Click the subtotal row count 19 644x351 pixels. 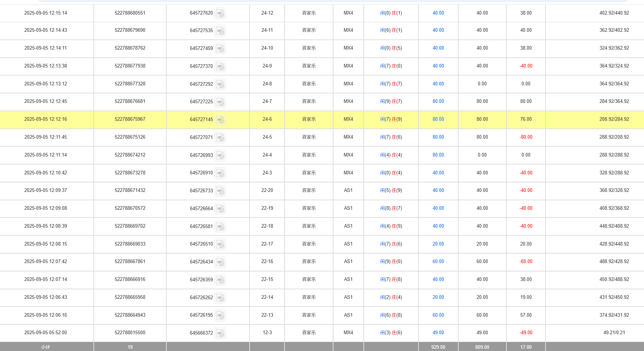(x=130, y=347)
